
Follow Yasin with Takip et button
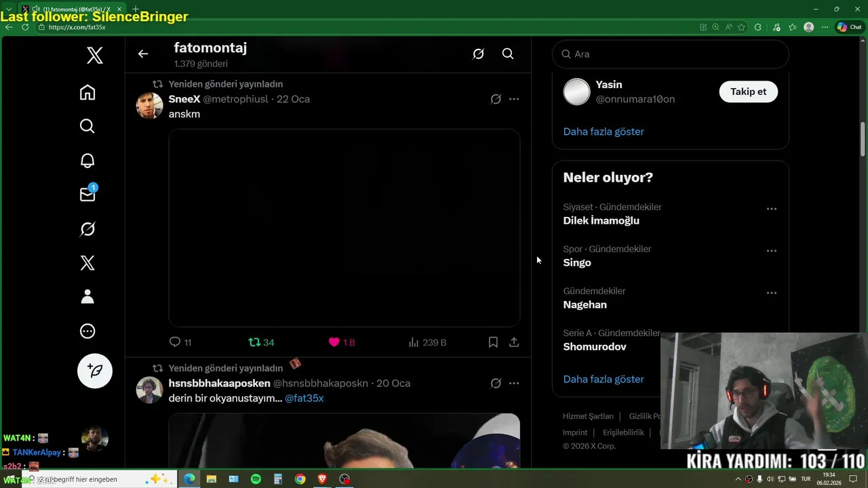tap(749, 91)
